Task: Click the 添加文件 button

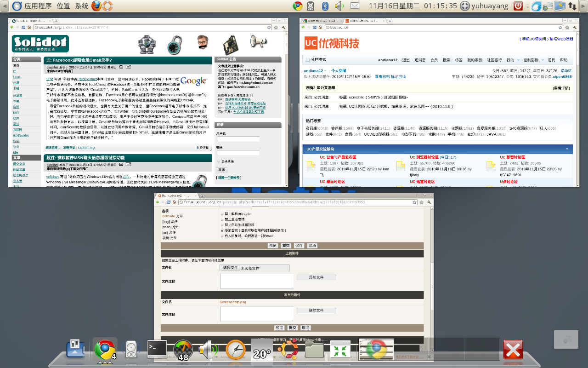Action: tap(317, 277)
